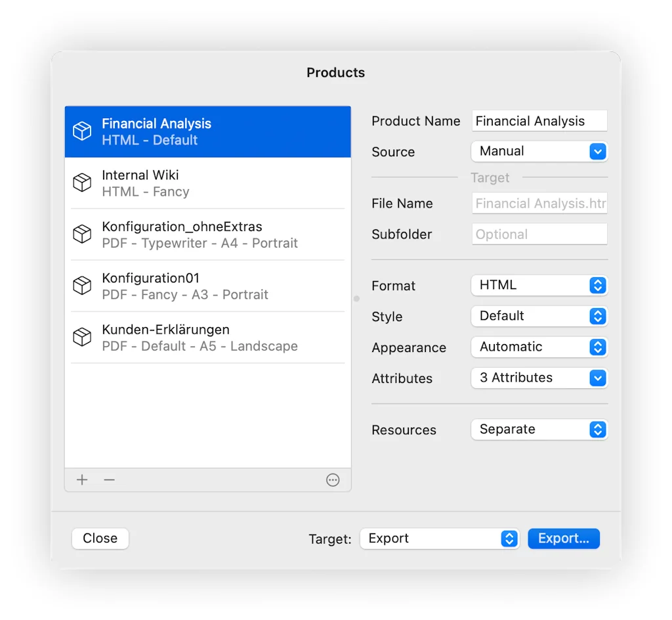The image size is (672, 620).
Task: Click the Kunden-Erklärungen box icon
Action: tap(82, 338)
